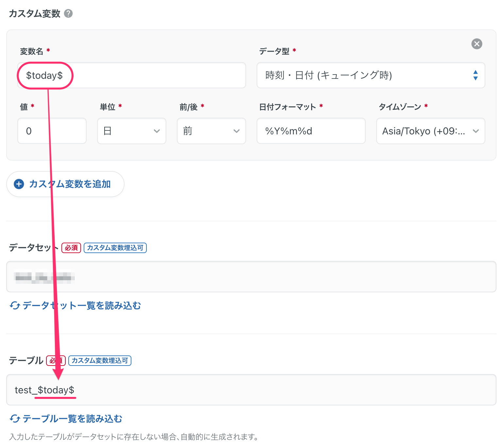This screenshot has height=446, width=504.
Task: Open the 前/後 dropdown showing 前
Action: (211, 131)
